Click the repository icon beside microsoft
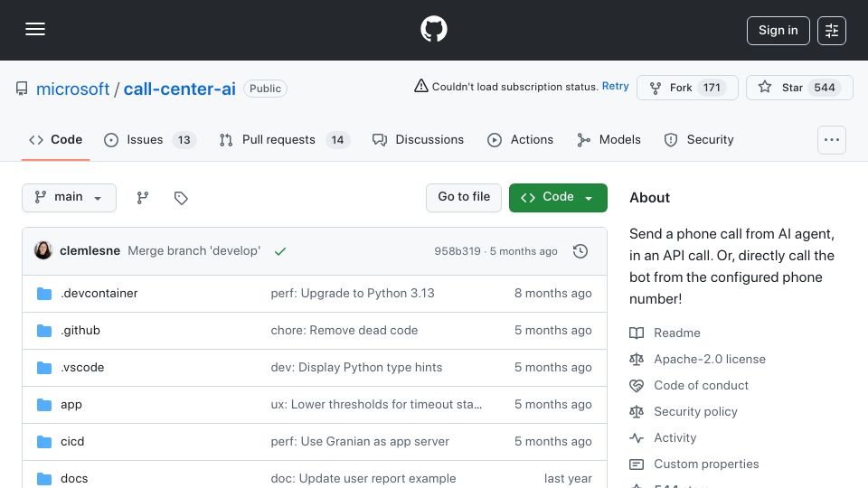Viewport: 868px width, 488px height. coord(22,89)
